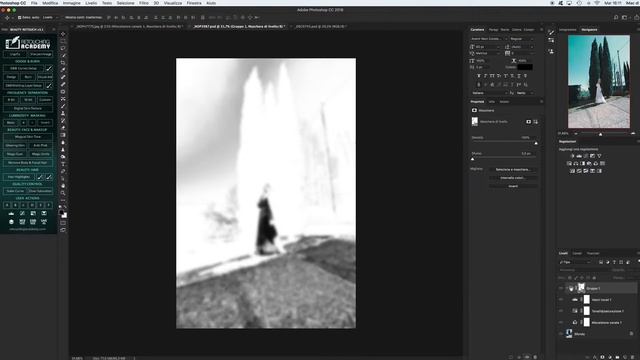Open the Immagine menu
The width and height of the screenshot is (640, 360).
pos(71,3)
